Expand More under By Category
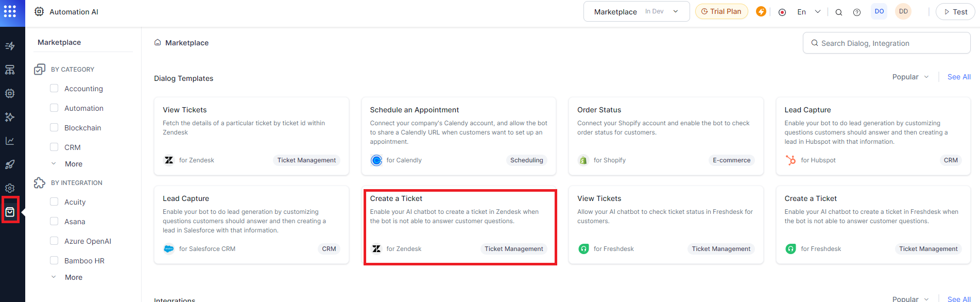This screenshot has width=980, height=302. coord(73,164)
